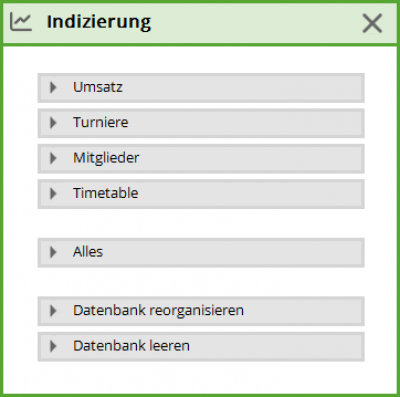The width and height of the screenshot is (400, 397).
Task: Click the Datenbank reorganisieren button text
Action: click(158, 311)
